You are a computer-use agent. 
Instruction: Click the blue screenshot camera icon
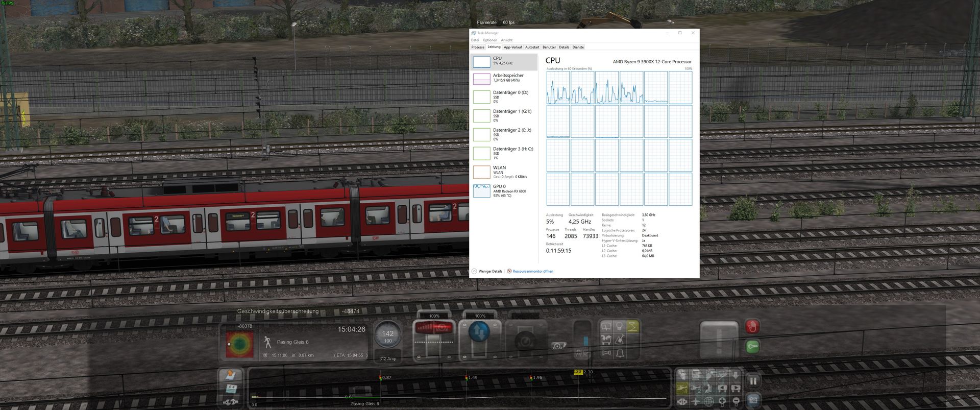pyautogui.click(x=753, y=400)
